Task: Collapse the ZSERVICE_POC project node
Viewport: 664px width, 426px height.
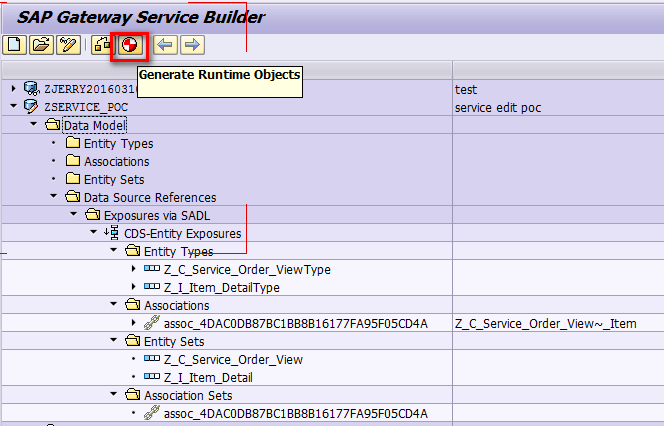Action: click(14, 106)
